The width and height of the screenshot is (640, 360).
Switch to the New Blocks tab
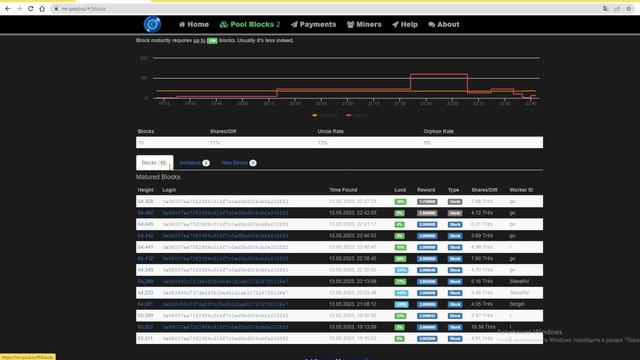239,162
